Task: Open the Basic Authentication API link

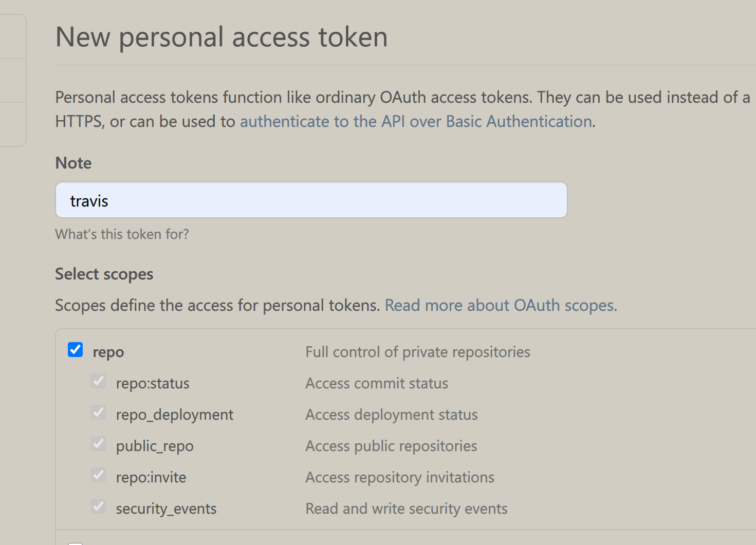Action: tap(416, 122)
